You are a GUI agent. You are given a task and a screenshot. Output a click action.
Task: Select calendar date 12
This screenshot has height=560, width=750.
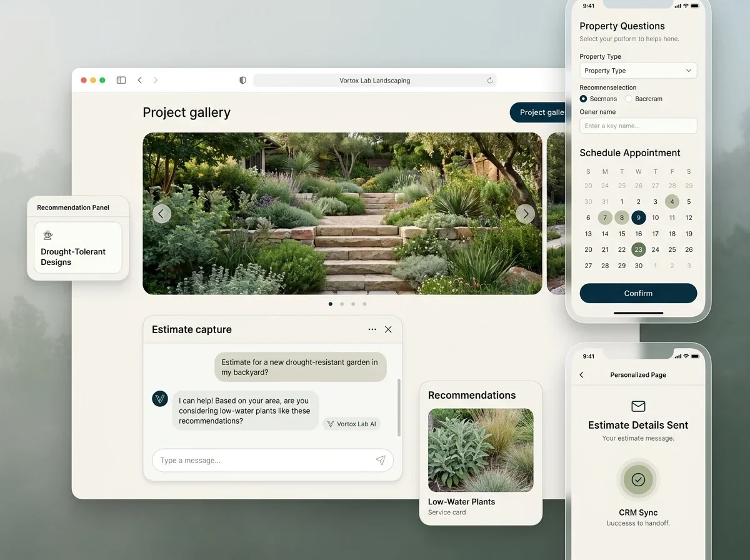coord(689,217)
